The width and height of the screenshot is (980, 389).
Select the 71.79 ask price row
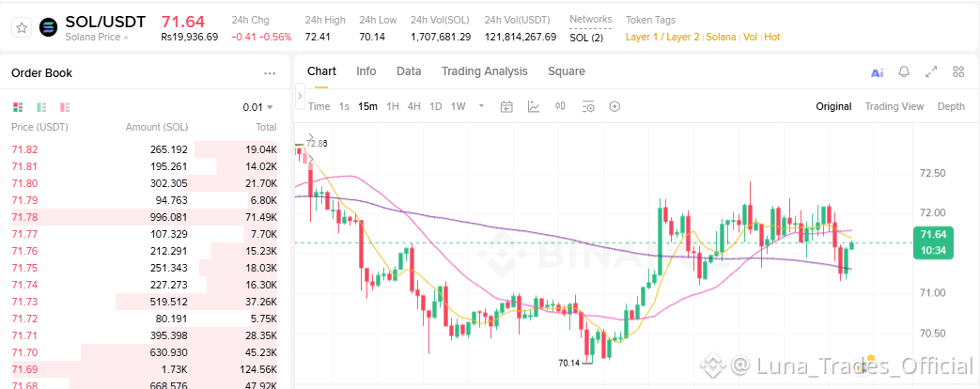145,200
